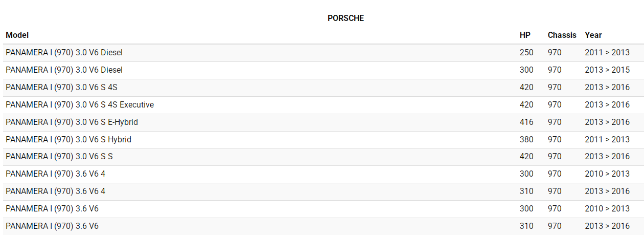Click the 2013 > 2015 year cell
Screen dimensions: 644x235
tap(607, 70)
